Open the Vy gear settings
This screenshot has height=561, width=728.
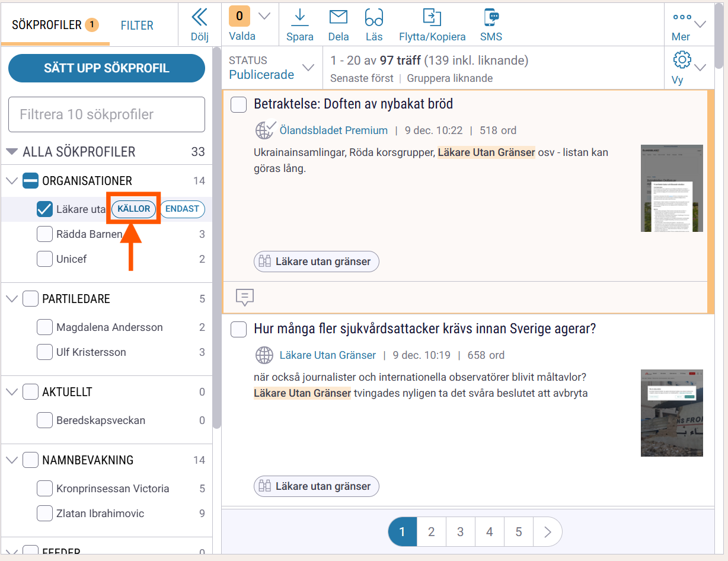pyautogui.click(x=682, y=59)
